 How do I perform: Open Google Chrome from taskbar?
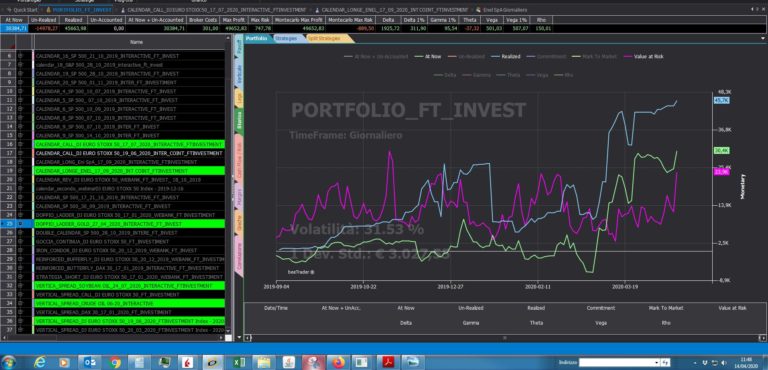pyautogui.click(x=115, y=363)
